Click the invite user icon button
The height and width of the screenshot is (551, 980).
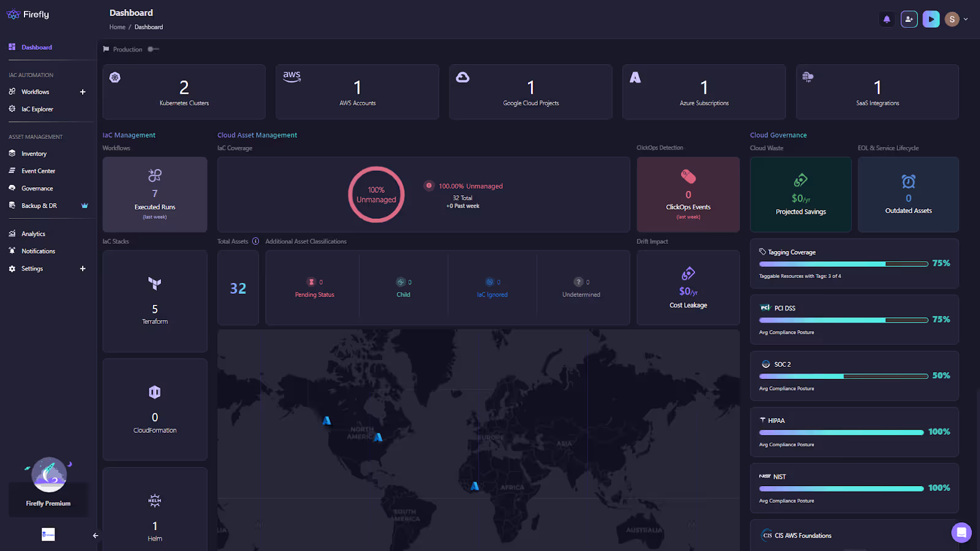[x=909, y=19]
